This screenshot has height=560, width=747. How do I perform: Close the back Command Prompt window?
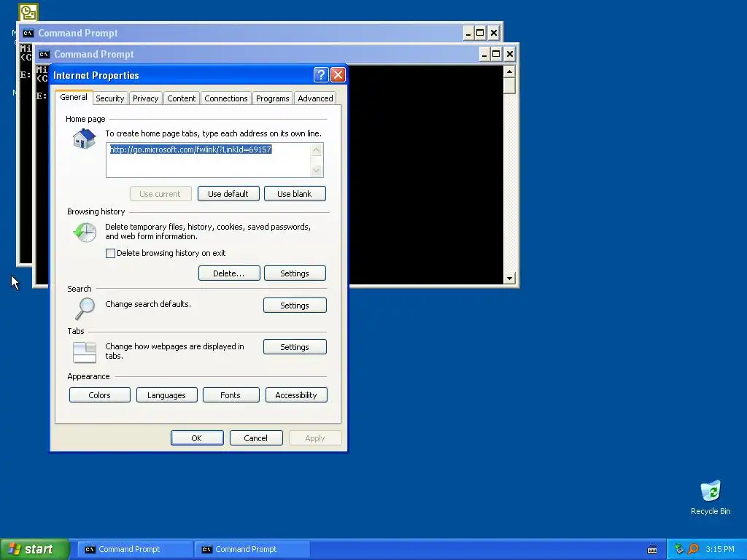(x=494, y=33)
